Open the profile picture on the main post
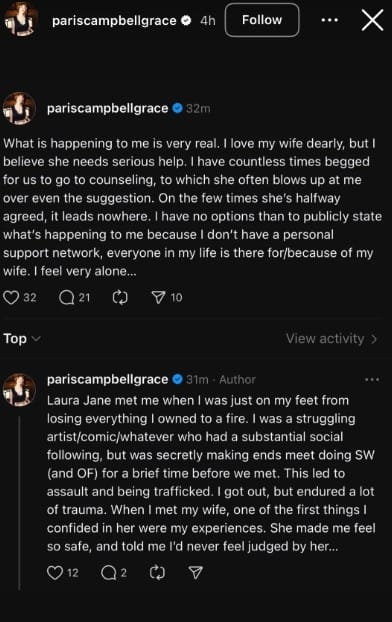392x622 pixels. point(19,108)
